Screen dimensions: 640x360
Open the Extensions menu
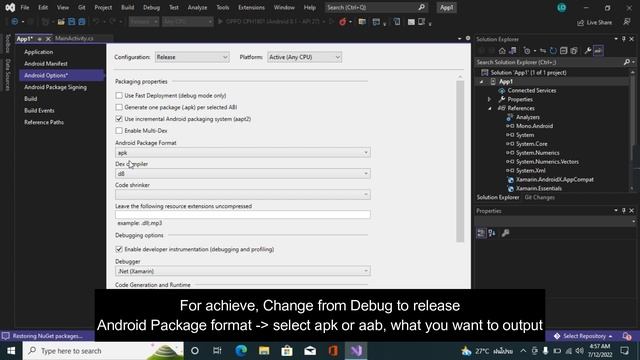coord(251,7)
